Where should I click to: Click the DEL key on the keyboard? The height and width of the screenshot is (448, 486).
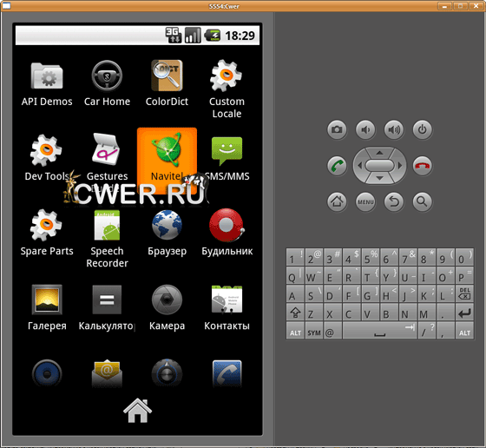click(464, 294)
